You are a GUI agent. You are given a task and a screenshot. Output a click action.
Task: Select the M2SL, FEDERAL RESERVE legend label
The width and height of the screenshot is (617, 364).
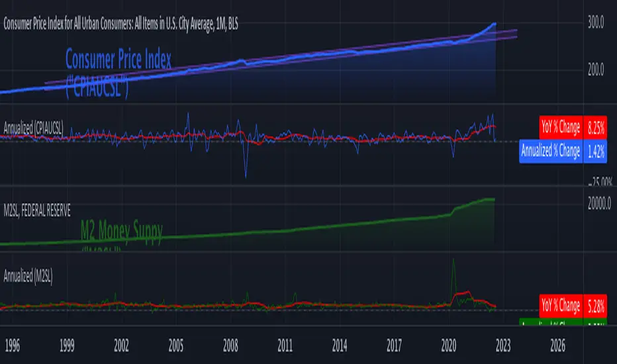coord(37,207)
